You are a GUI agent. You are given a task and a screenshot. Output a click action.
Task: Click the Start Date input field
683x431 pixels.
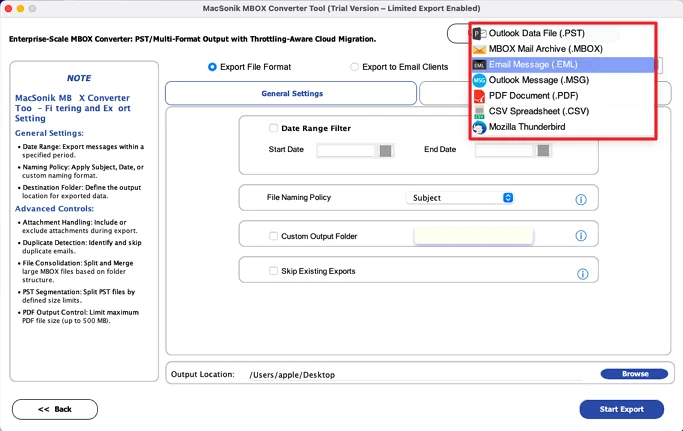(346, 151)
